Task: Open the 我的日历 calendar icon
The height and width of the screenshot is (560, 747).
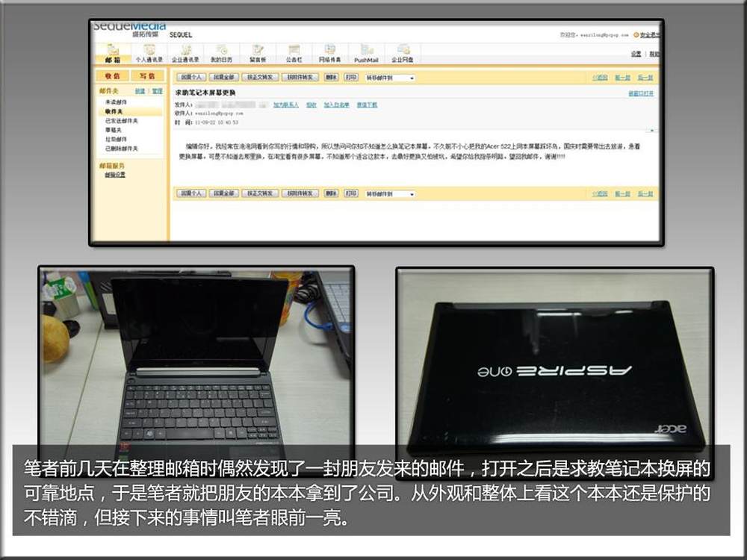Action: pos(221,52)
